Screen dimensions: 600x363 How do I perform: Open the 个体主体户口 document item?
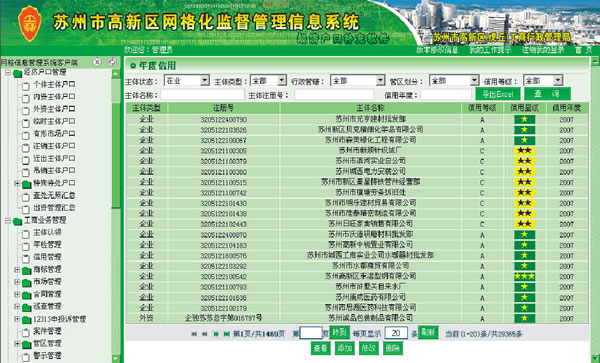click(49, 85)
